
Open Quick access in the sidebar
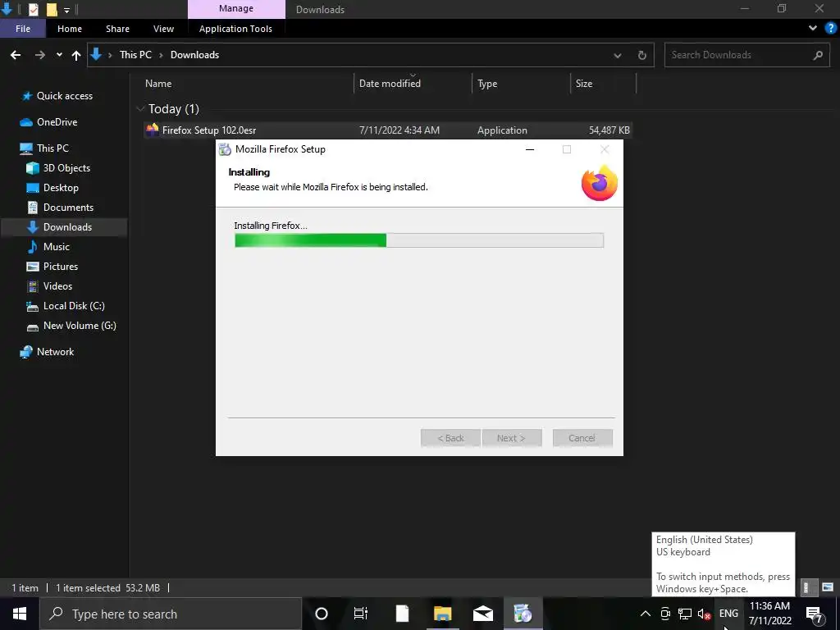click(64, 96)
